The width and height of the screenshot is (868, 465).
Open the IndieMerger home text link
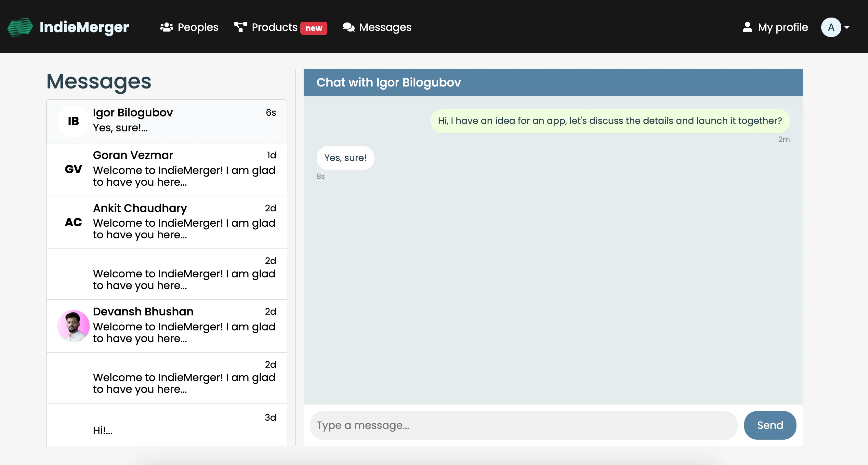(84, 27)
